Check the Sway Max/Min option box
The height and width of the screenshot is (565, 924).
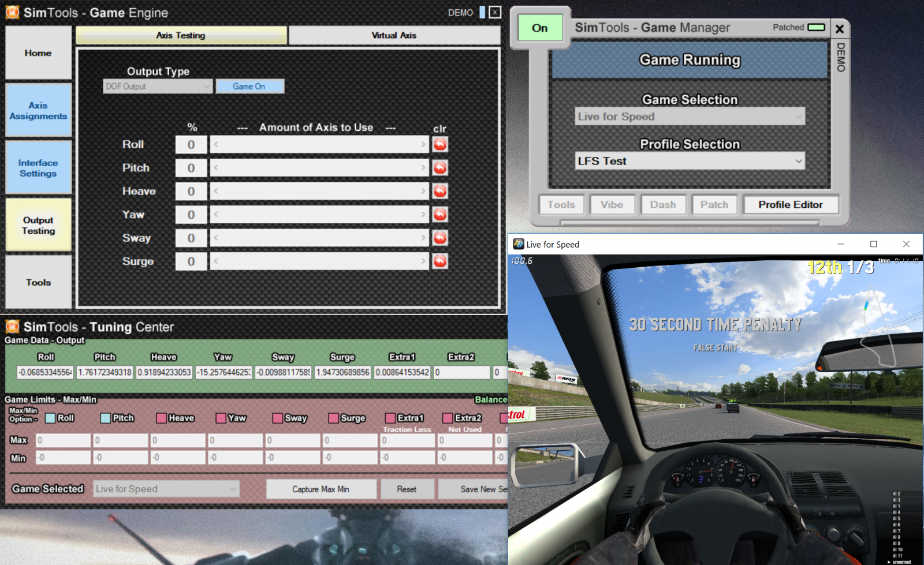point(278,418)
